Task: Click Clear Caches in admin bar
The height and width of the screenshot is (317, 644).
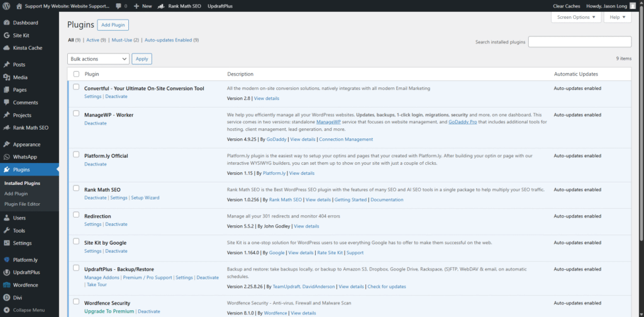Action: point(567,6)
